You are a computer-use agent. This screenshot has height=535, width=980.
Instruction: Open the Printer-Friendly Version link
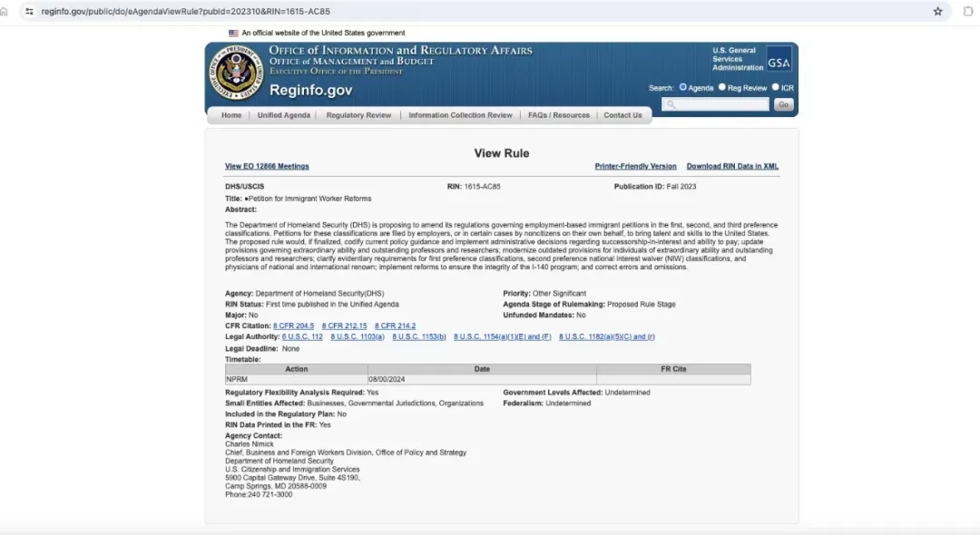coord(635,166)
